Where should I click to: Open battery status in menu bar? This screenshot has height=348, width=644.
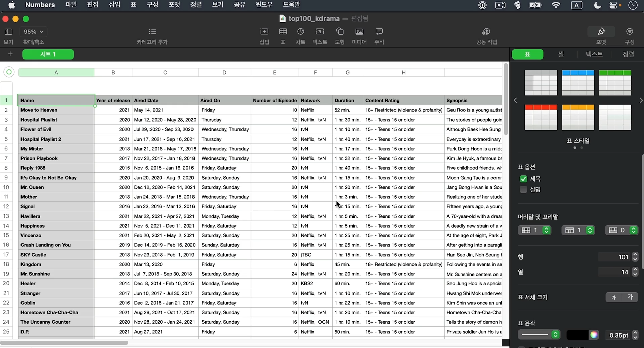[535, 5]
